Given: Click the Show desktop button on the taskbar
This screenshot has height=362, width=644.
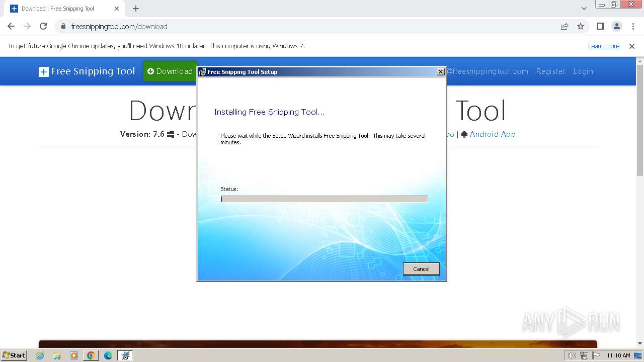Looking at the screenshot, I should (638, 355).
